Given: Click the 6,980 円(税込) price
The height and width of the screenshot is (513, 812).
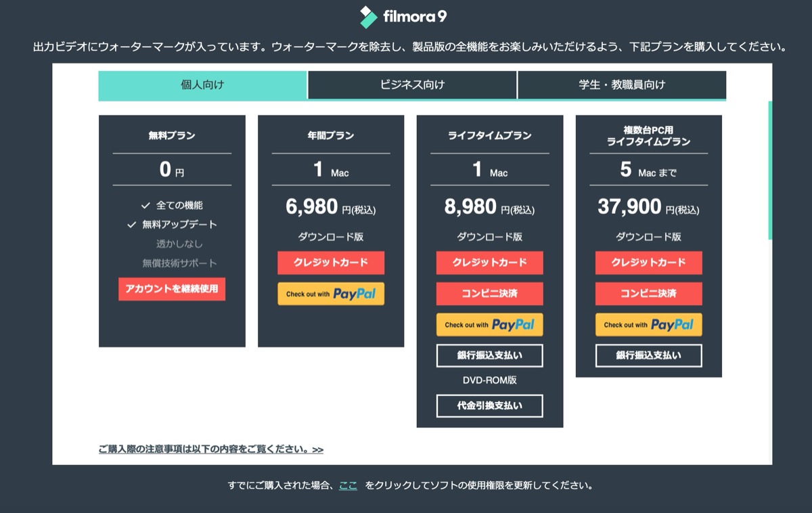Looking at the screenshot, I should (x=331, y=207).
